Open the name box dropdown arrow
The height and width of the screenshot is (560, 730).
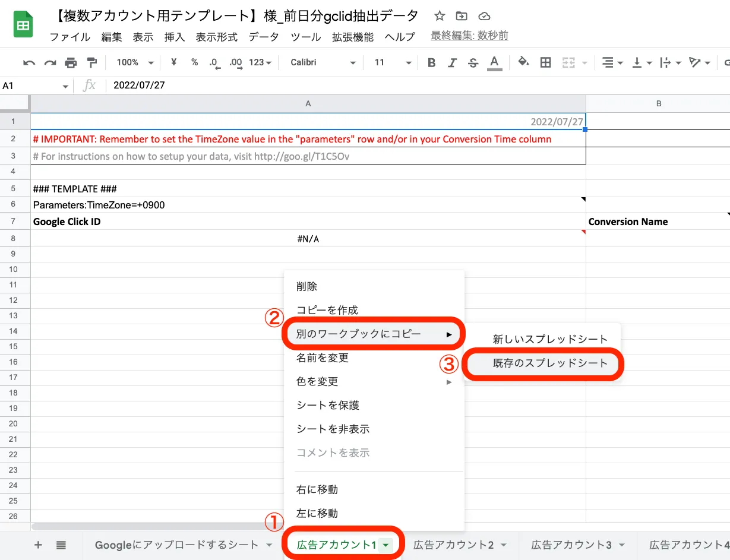click(x=65, y=86)
